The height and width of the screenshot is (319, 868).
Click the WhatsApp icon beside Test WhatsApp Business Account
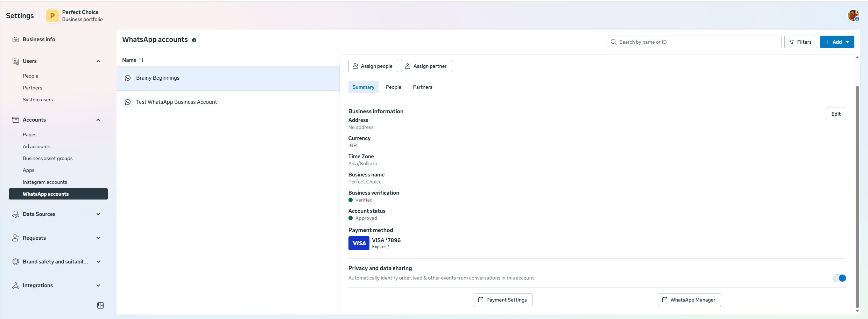coord(128,102)
